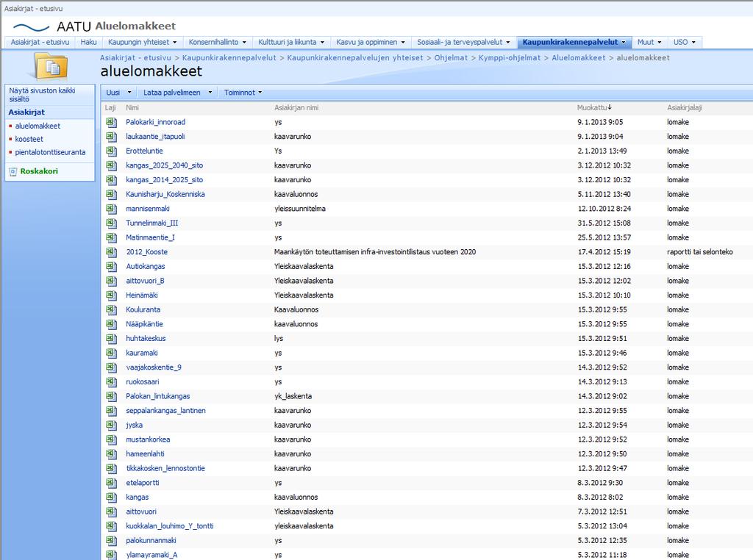
Task: Click Ohjelmat in the breadcrumb
Action: coord(451,57)
